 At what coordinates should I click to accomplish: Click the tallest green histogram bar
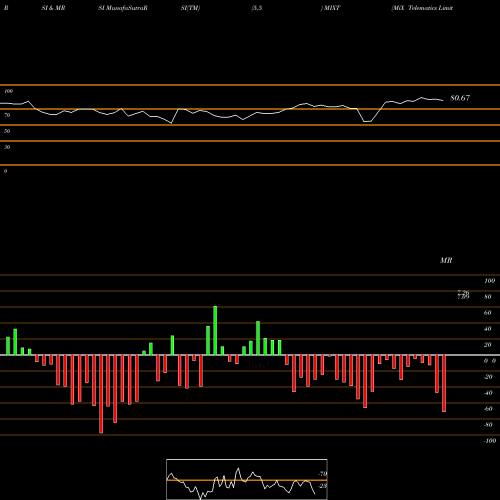tap(215, 330)
